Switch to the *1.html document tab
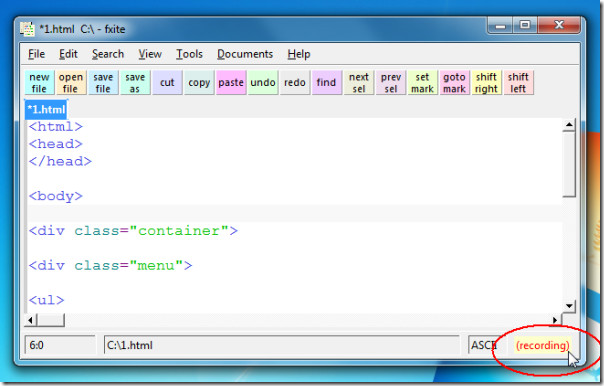 [46, 109]
